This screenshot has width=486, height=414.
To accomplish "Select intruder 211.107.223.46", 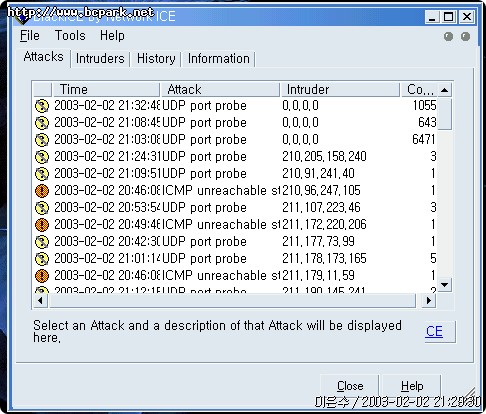I will coord(321,208).
